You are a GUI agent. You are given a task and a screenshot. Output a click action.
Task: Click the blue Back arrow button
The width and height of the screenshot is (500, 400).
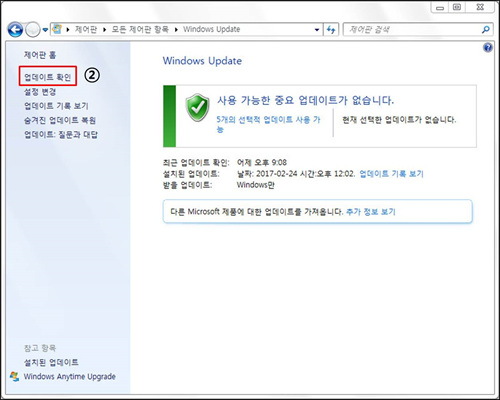(x=15, y=30)
